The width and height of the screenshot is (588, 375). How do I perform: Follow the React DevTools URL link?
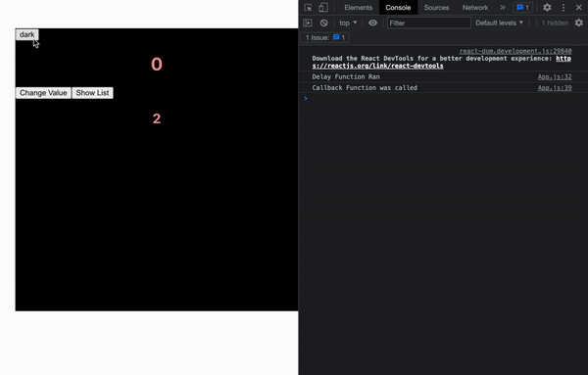point(377,66)
